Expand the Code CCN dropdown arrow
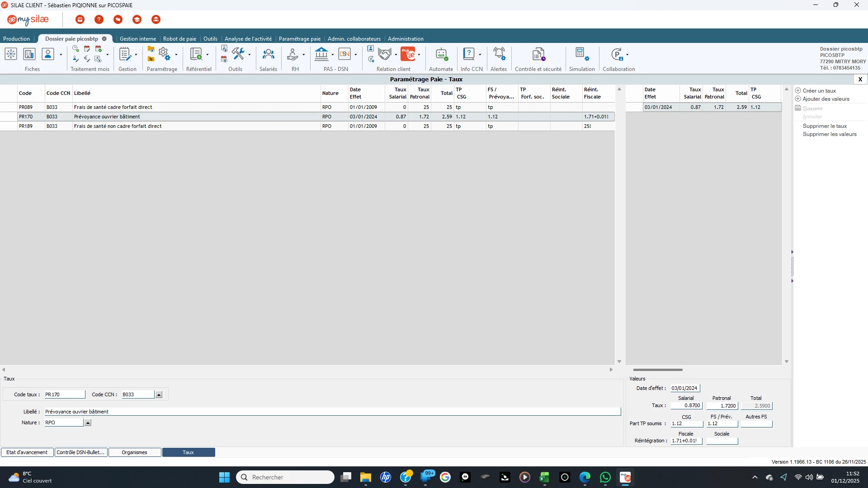This screenshot has width=868, height=488. (159, 395)
